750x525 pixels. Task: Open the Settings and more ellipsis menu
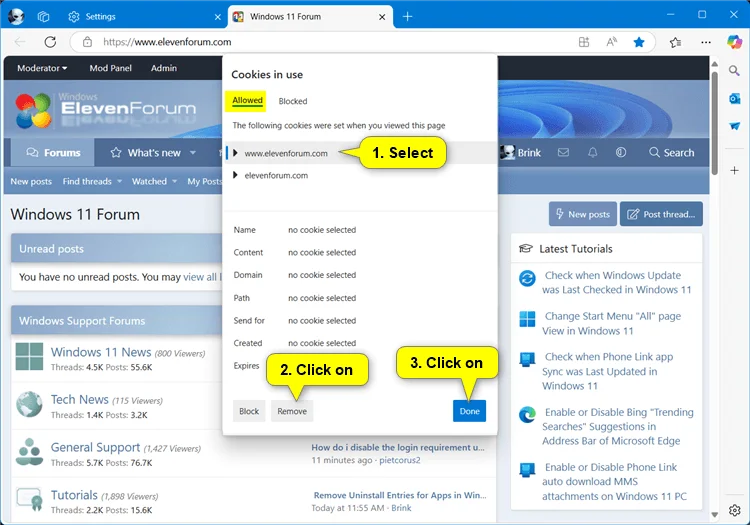(x=706, y=42)
